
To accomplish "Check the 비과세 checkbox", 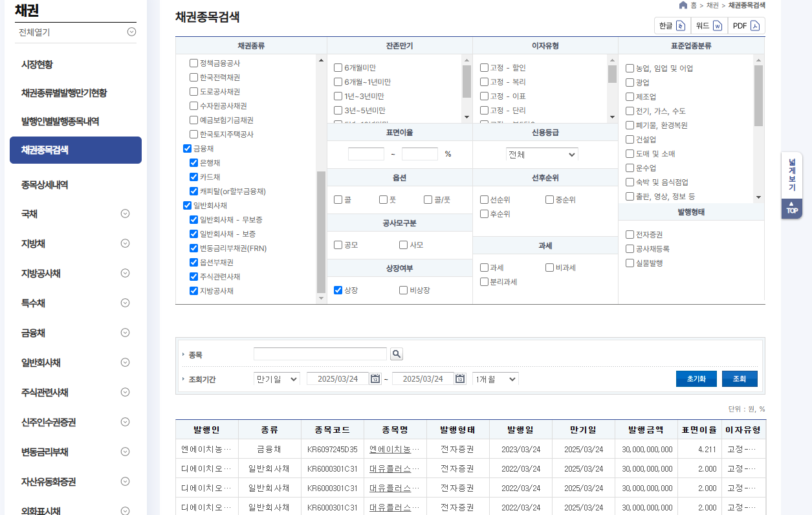I will click(549, 268).
